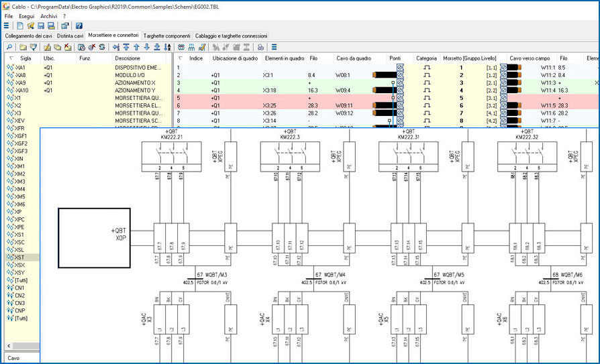Switch to the Distinta cavi tab
Viewport: 600px width, 364px height.
tap(70, 36)
